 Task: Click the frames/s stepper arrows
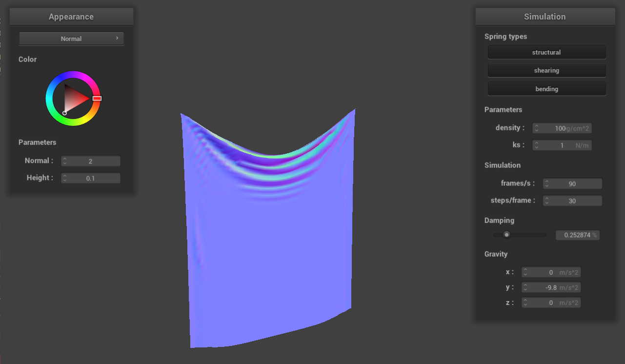(x=547, y=184)
